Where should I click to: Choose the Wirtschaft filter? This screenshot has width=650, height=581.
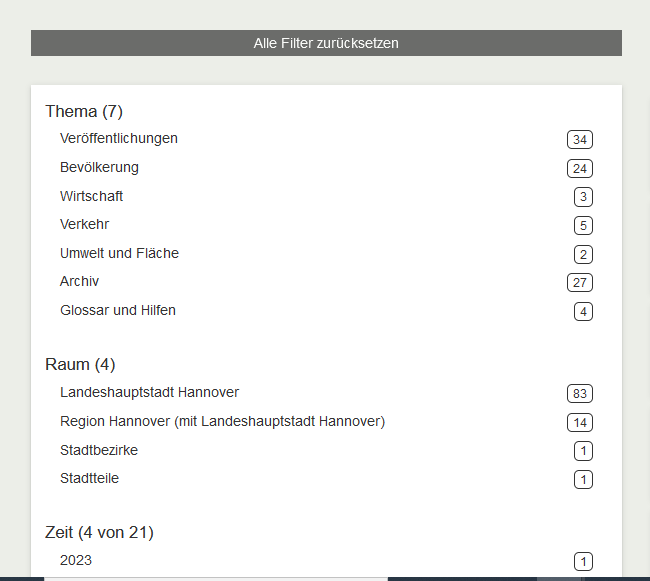(x=92, y=196)
